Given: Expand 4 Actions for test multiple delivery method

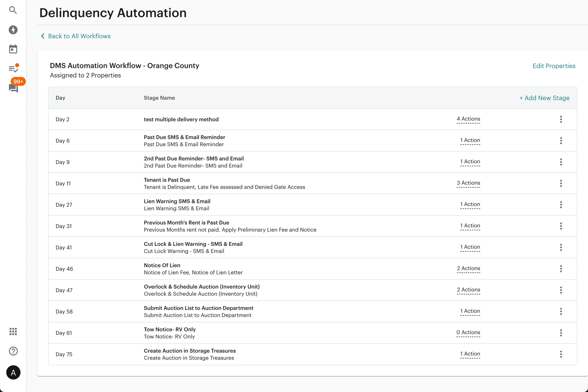Looking at the screenshot, I should tap(468, 119).
